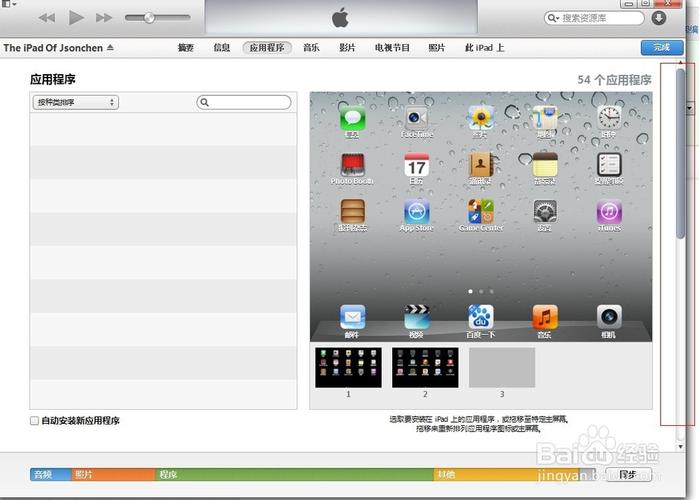
Task: Click the apps list search box
Action: click(x=244, y=102)
